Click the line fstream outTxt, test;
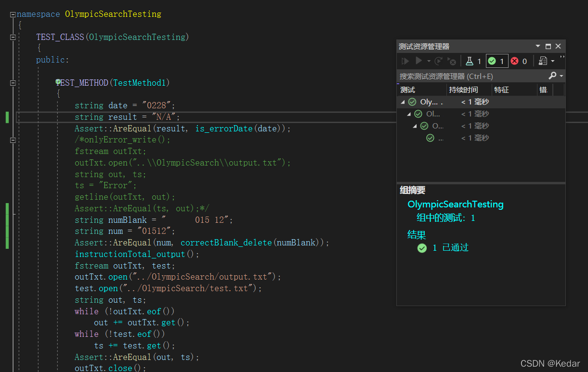The height and width of the screenshot is (372, 588). pos(125,266)
